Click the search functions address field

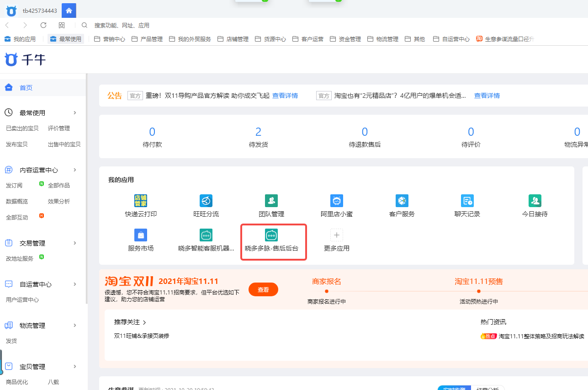(x=122, y=26)
